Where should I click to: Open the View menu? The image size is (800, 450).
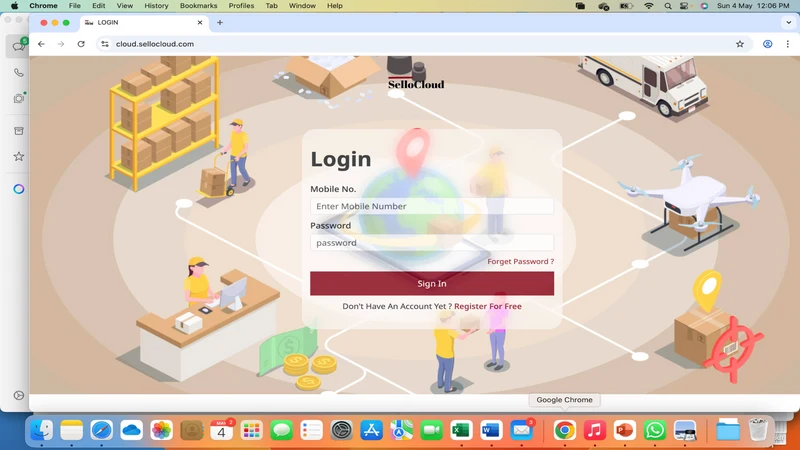pyautogui.click(x=124, y=6)
